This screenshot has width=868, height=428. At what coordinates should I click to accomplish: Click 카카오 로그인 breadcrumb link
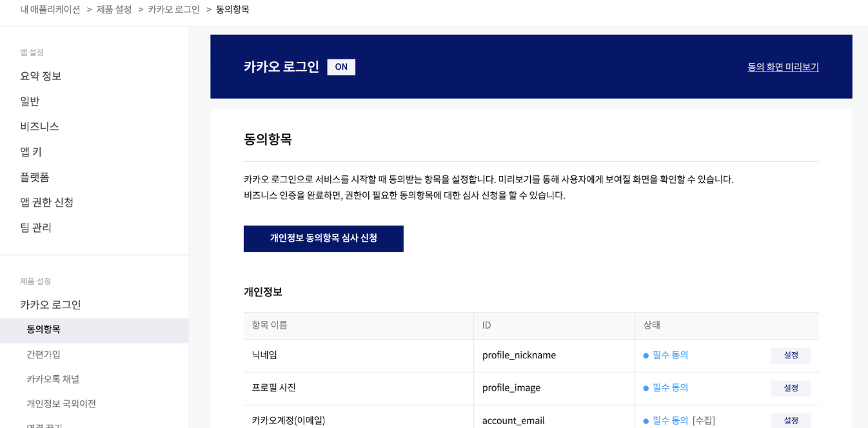174,10
